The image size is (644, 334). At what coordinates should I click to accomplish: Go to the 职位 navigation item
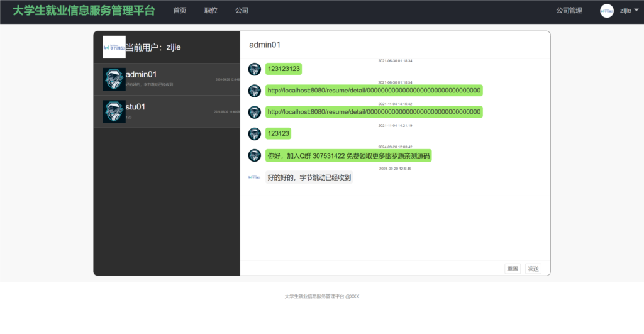point(211,11)
